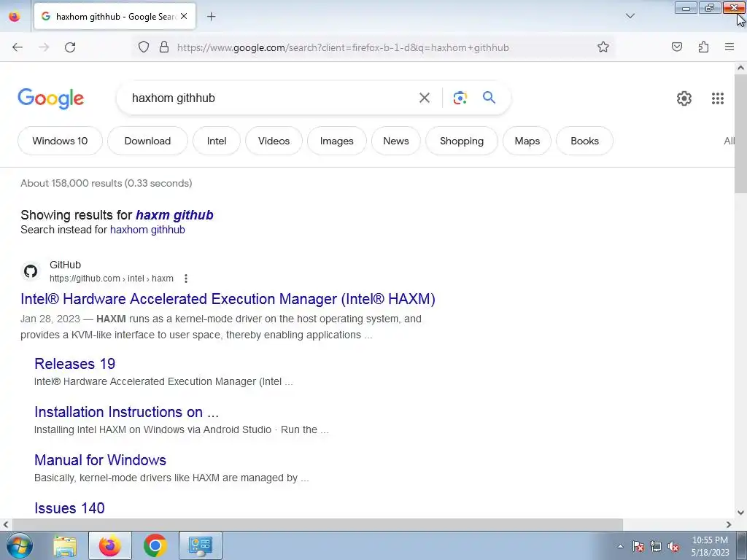The image size is (747, 560).
Task: Click the Firefox taskbar icon
Action: point(110,545)
